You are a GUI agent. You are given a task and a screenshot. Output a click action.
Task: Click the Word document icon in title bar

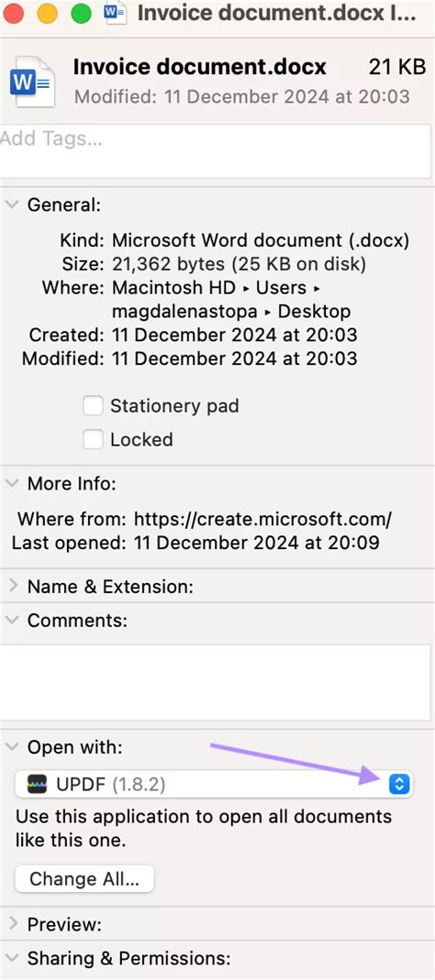click(x=116, y=13)
